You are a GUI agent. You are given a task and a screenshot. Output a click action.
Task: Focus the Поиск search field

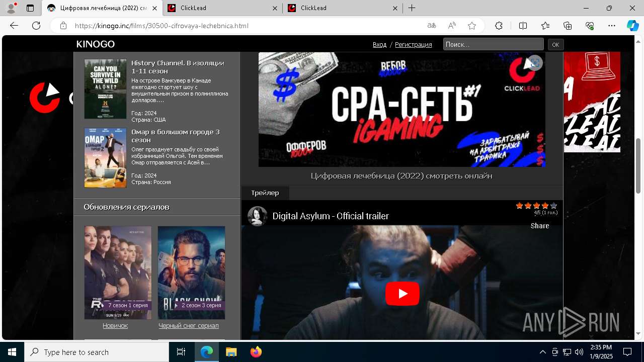click(493, 44)
